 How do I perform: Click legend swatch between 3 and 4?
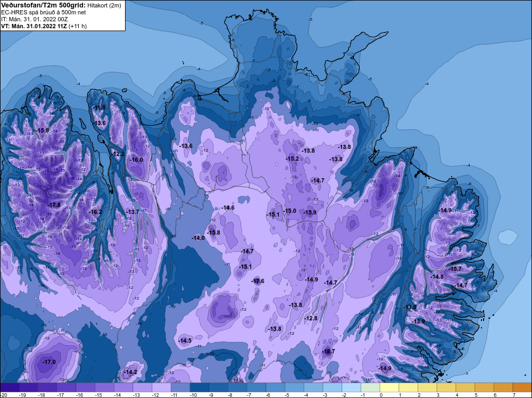[x=446, y=387]
